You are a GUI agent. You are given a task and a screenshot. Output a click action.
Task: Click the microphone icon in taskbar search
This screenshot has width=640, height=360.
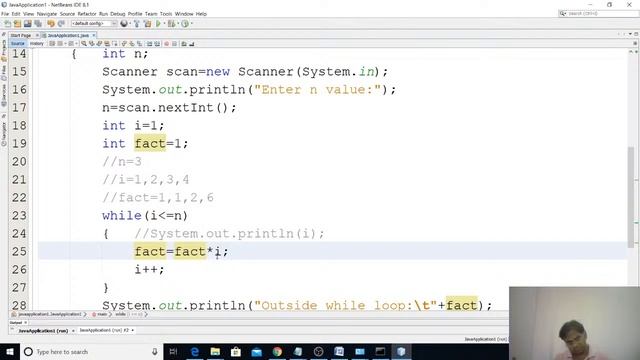[155, 351]
